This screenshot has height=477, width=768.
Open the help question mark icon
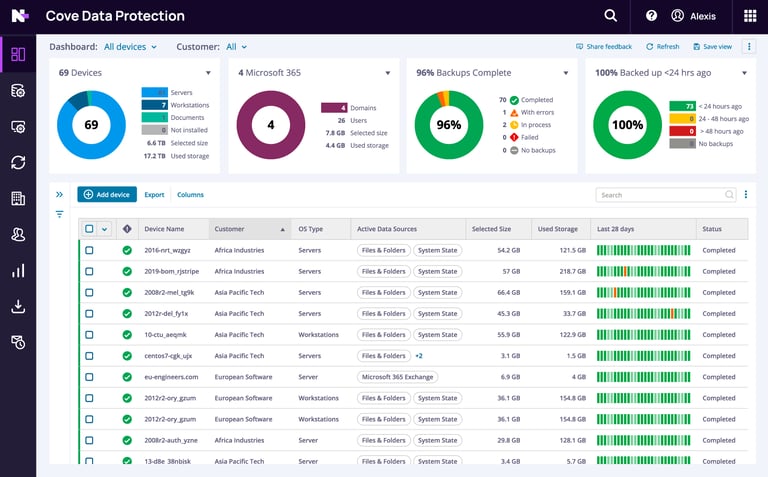pos(651,16)
